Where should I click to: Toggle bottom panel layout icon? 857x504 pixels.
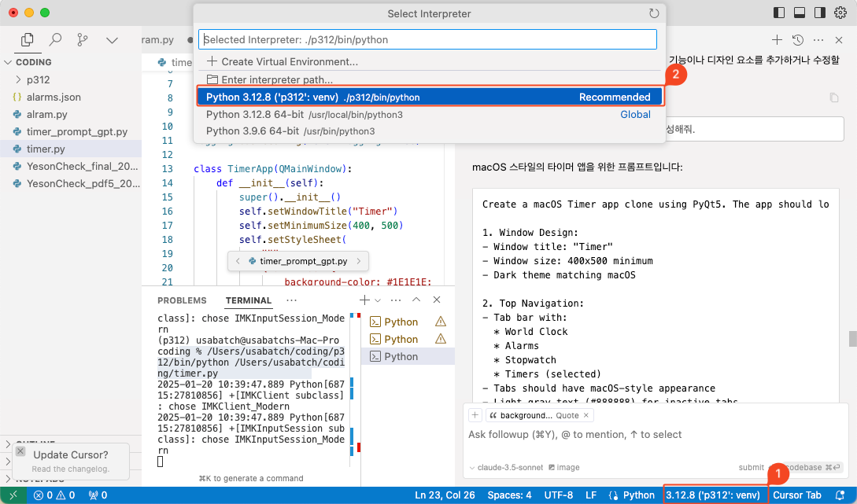coord(799,13)
